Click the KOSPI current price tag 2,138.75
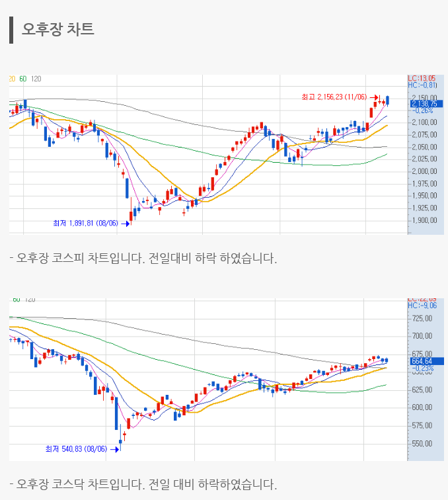448x500 pixels. [x=426, y=103]
